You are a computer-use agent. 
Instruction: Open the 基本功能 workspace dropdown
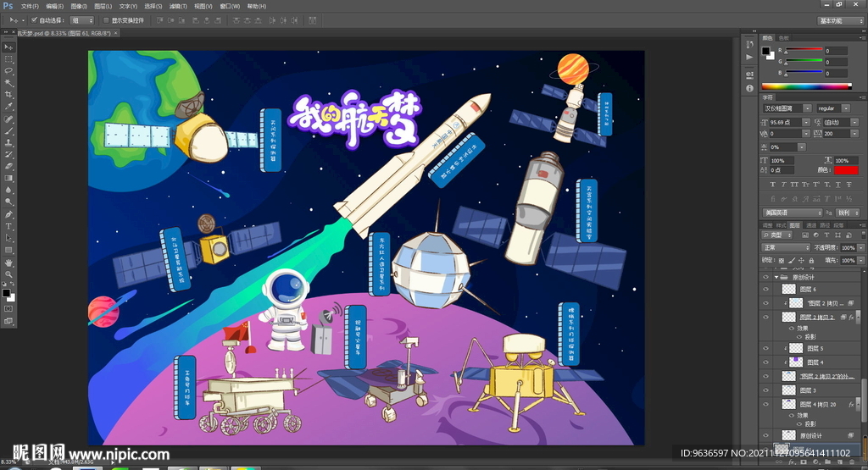[840, 20]
